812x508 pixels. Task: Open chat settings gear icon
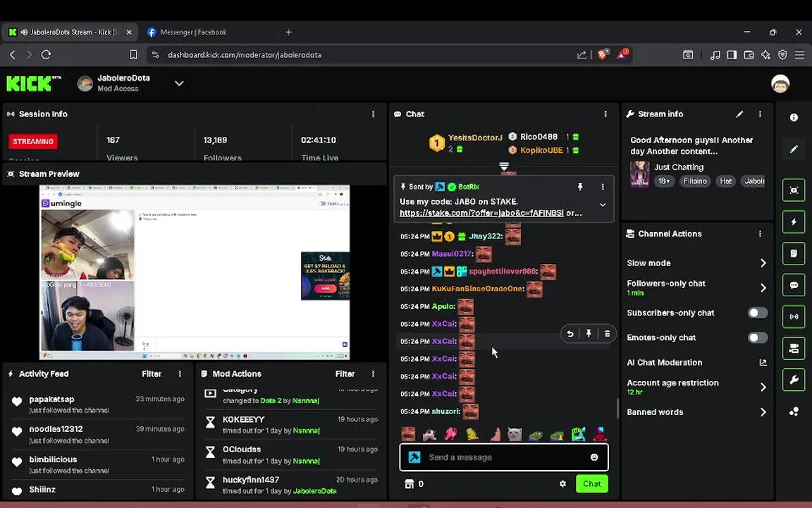pyautogui.click(x=562, y=483)
